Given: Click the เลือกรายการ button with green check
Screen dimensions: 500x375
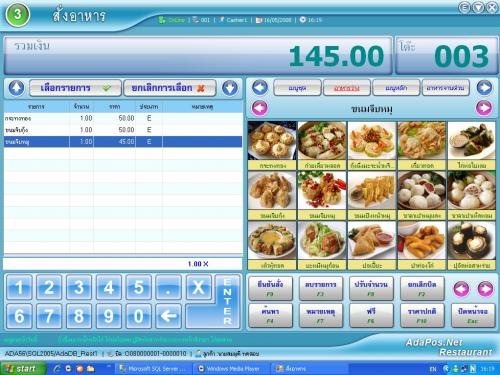Looking at the screenshot, I should click(x=75, y=88).
